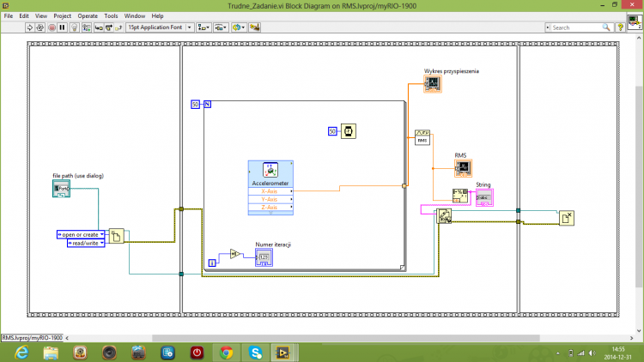Click the vertical scrollbar thumb
Screen dimensions: 644x362
(x=639, y=187)
